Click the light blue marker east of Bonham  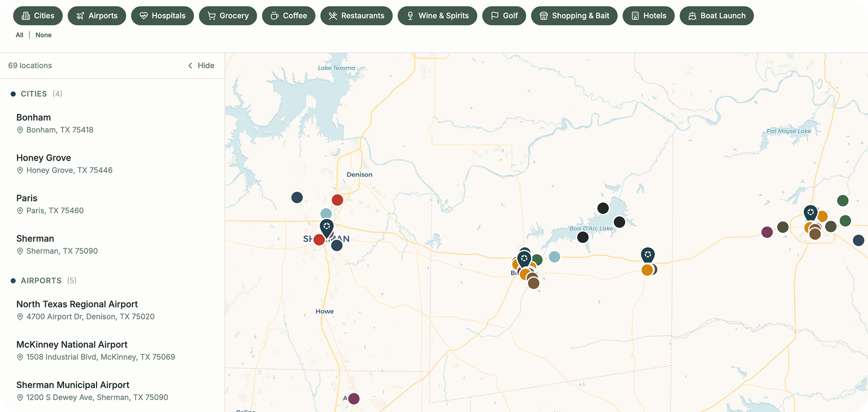tap(554, 257)
